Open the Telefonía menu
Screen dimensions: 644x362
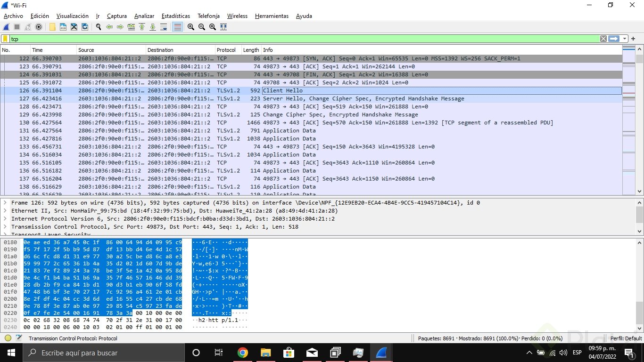208,16
